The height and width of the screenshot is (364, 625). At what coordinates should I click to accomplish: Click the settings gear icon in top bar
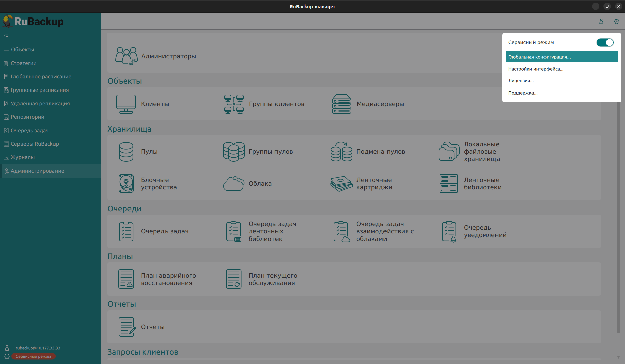click(x=616, y=21)
